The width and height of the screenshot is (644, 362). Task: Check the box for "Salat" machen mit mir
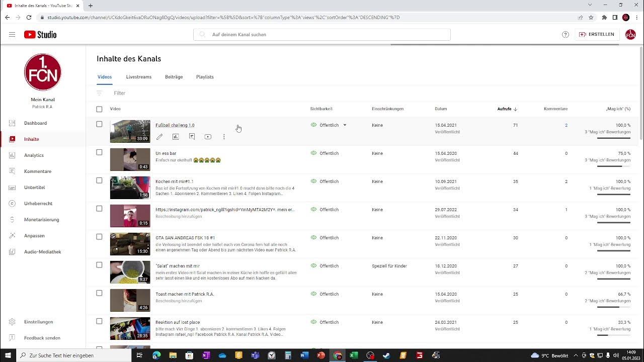[x=99, y=265]
